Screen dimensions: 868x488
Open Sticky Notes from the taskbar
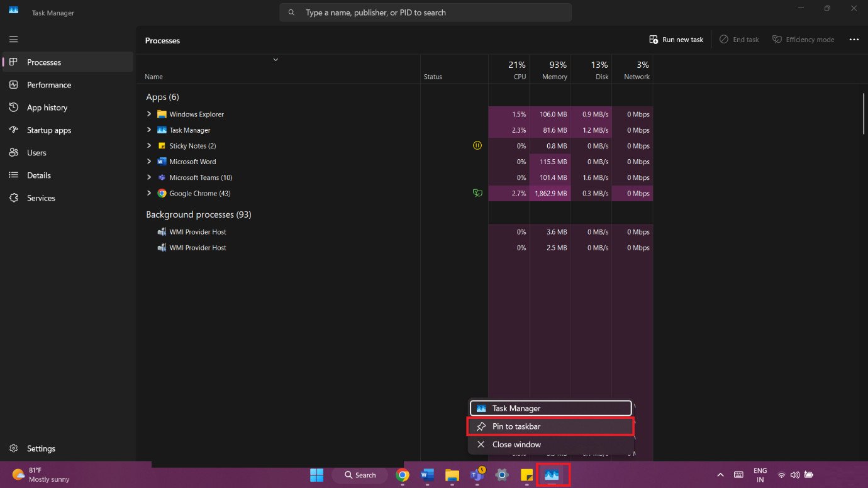[526, 475]
